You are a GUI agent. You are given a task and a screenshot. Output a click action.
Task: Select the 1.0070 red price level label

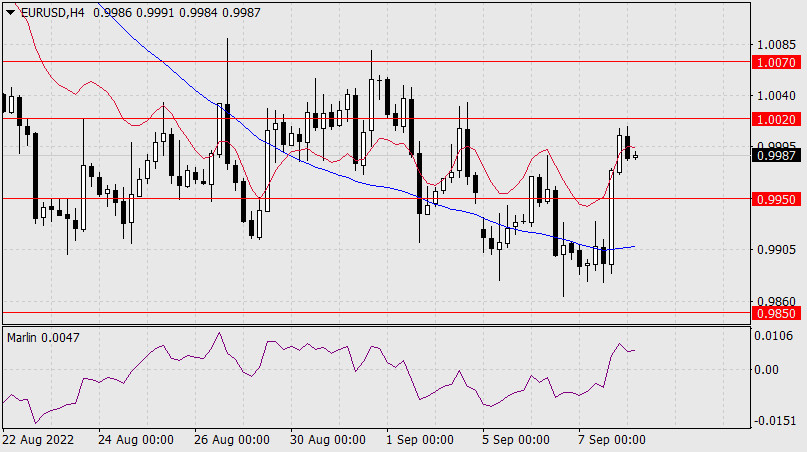777,62
